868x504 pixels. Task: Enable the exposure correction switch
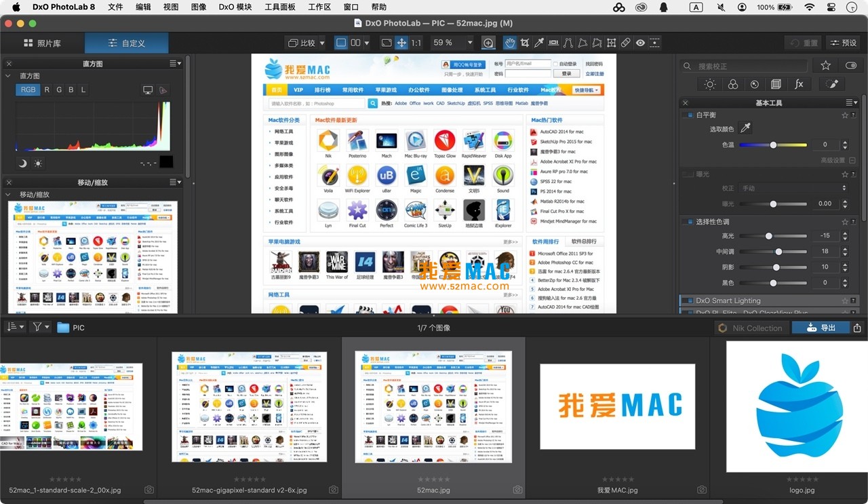689,174
